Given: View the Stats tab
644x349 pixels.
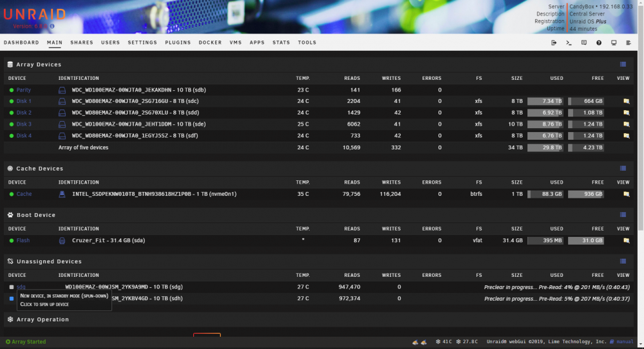Looking at the screenshot, I should tap(281, 42).
